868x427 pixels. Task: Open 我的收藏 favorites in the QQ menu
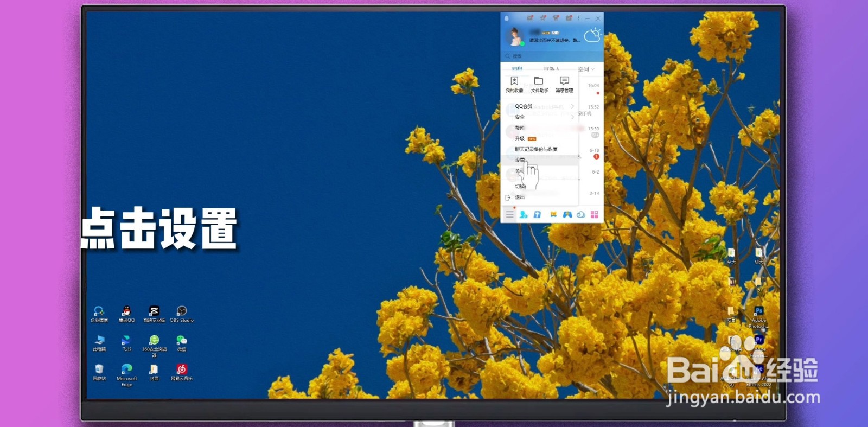click(x=514, y=85)
